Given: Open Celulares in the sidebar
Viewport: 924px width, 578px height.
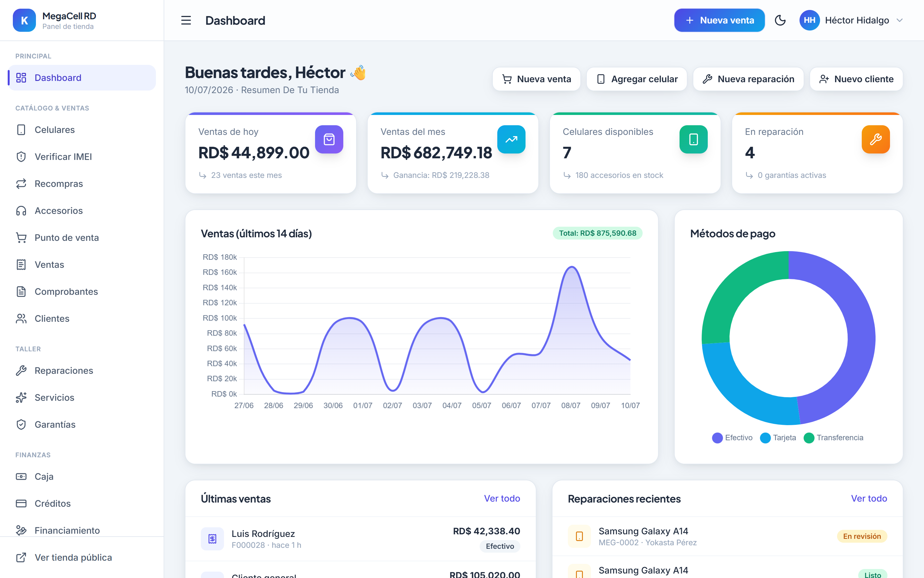Looking at the screenshot, I should tap(82, 130).
